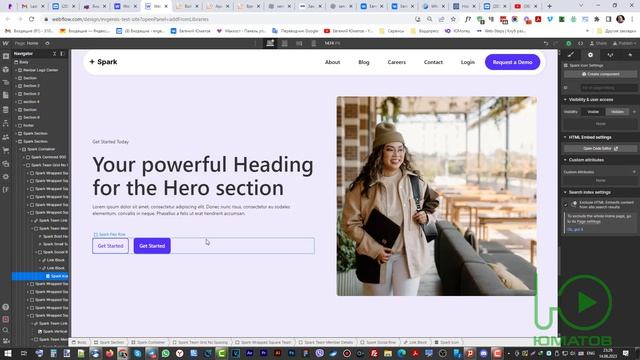
Task: Click the green save status icon
Action: tap(569, 43)
